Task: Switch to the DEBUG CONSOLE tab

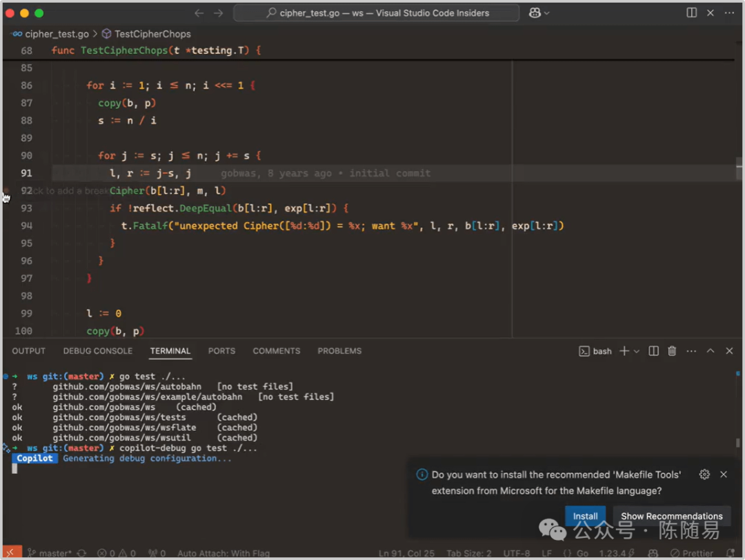Action: click(98, 351)
